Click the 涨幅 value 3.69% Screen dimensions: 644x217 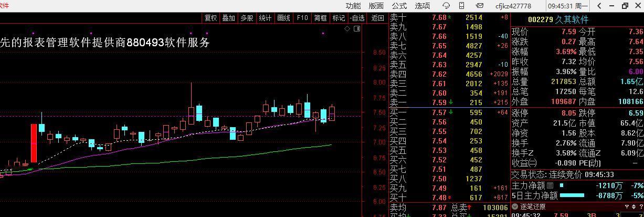point(566,51)
